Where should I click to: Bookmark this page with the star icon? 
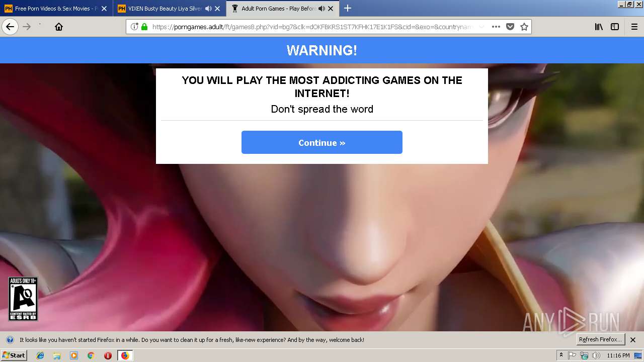pyautogui.click(x=524, y=27)
